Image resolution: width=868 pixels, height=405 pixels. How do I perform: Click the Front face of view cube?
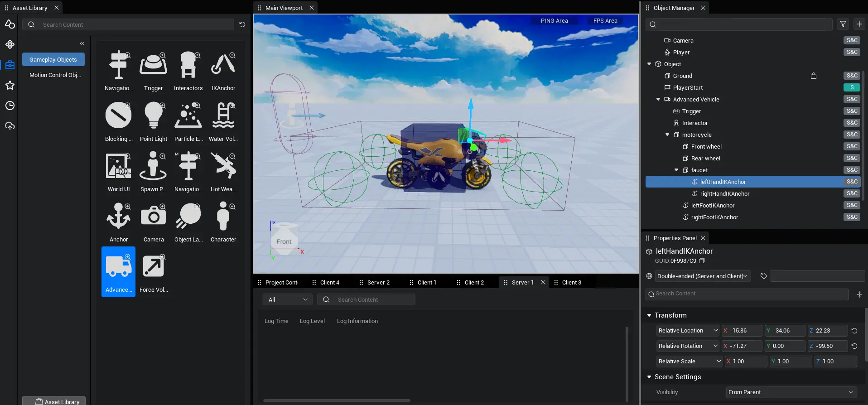tap(284, 241)
